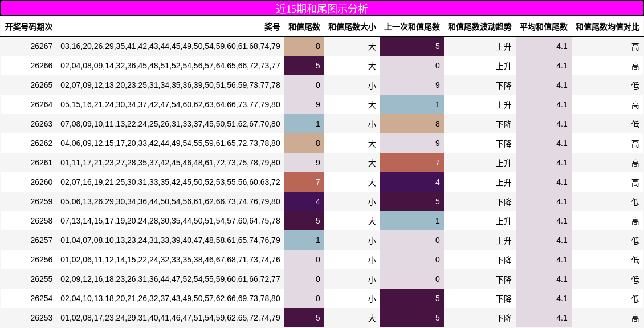644x328 pixels.
Task: Select draw period 26260
Action: coord(42,182)
